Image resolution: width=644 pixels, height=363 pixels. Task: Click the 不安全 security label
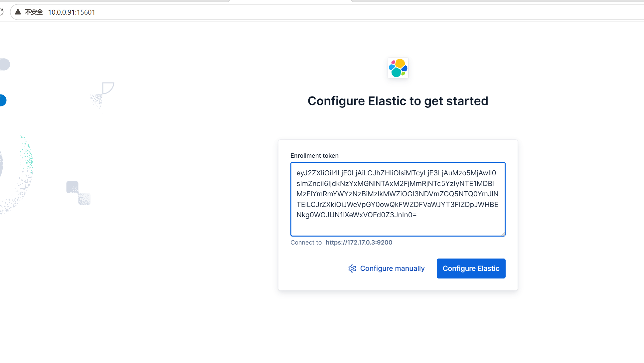coord(34,12)
